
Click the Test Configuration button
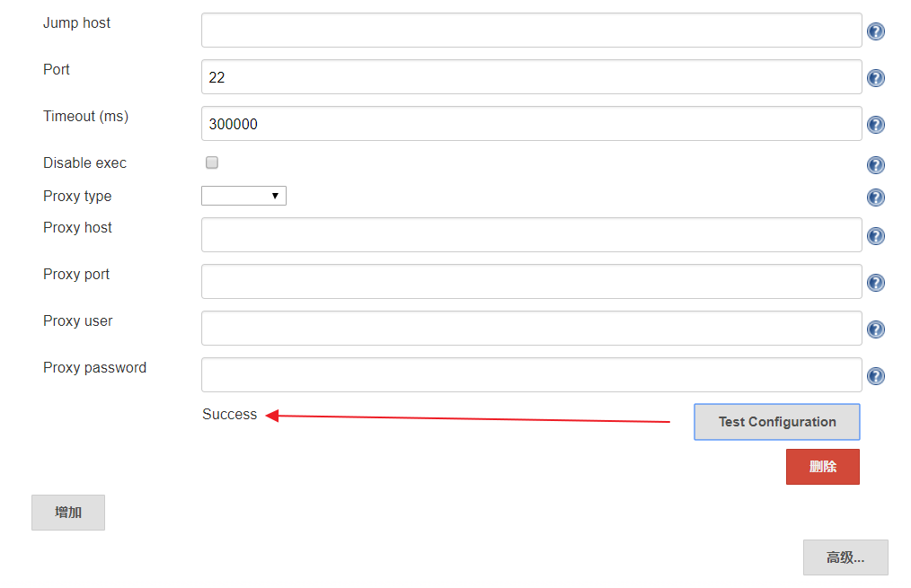777,422
